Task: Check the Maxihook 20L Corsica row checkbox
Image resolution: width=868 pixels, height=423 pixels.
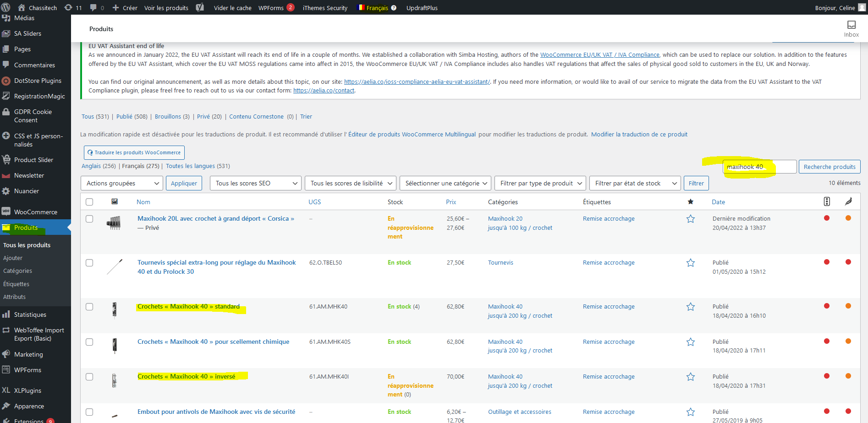Action: [89, 219]
